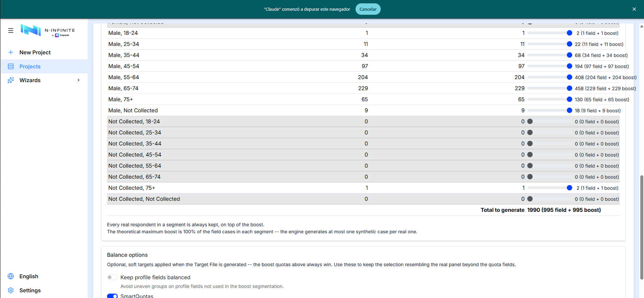Image resolution: width=644 pixels, height=298 pixels.
Task: Dismiss the debugging banner with X
Action: 634,9
